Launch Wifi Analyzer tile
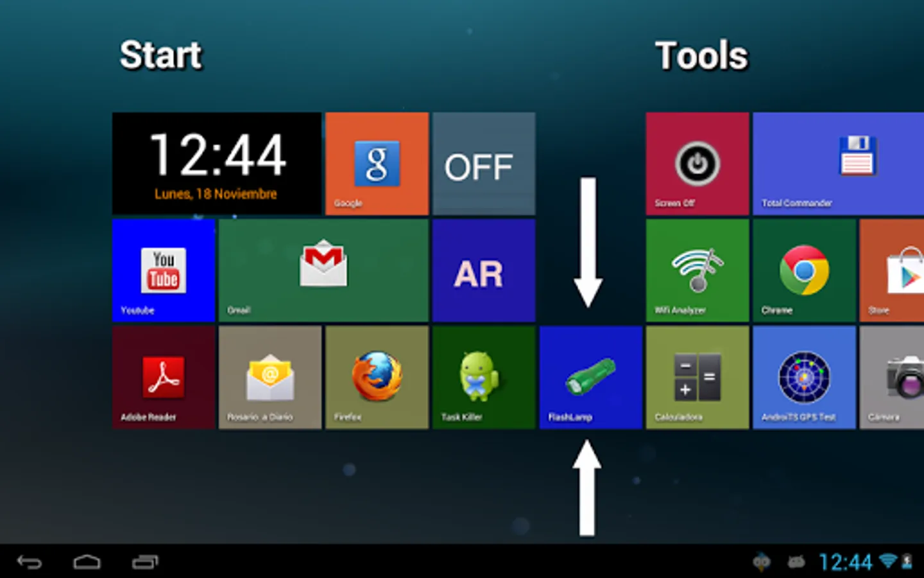Image resolution: width=924 pixels, height=578 pixels. coord(697,270)
